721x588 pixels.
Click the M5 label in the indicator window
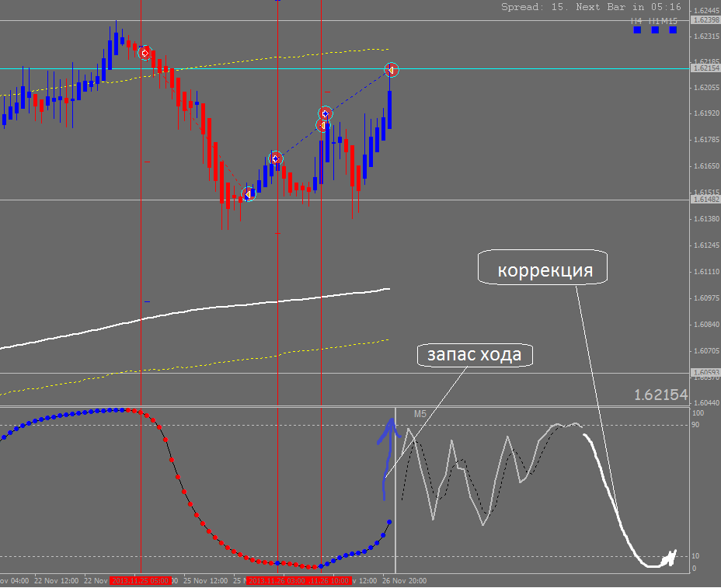point(420,414)
